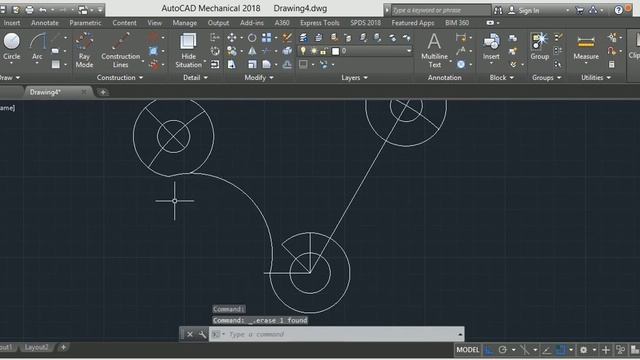
Task: Open the Layer Properties manager
Action: [303, 38]
